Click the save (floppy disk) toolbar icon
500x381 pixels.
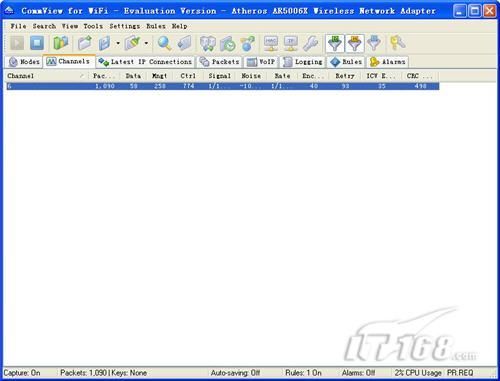(x=104, y=43)
